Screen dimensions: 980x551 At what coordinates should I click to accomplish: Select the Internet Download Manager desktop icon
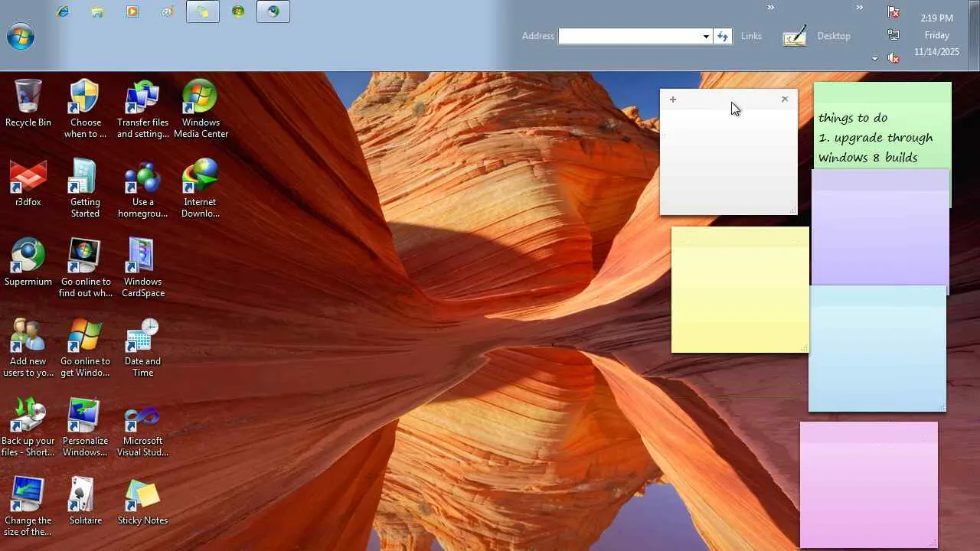tap(201, 189)
